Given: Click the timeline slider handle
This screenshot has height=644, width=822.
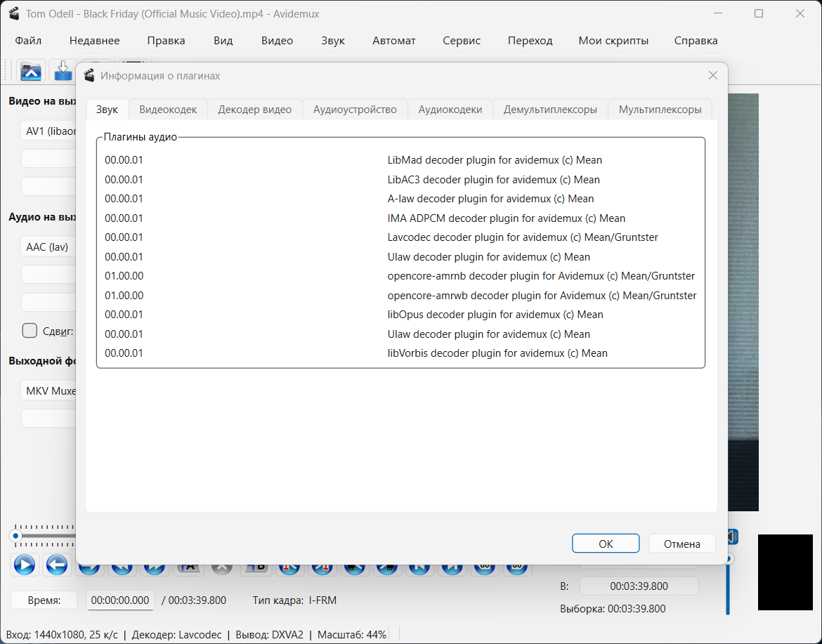Looking at the screenshot, I should coord(15,536).
